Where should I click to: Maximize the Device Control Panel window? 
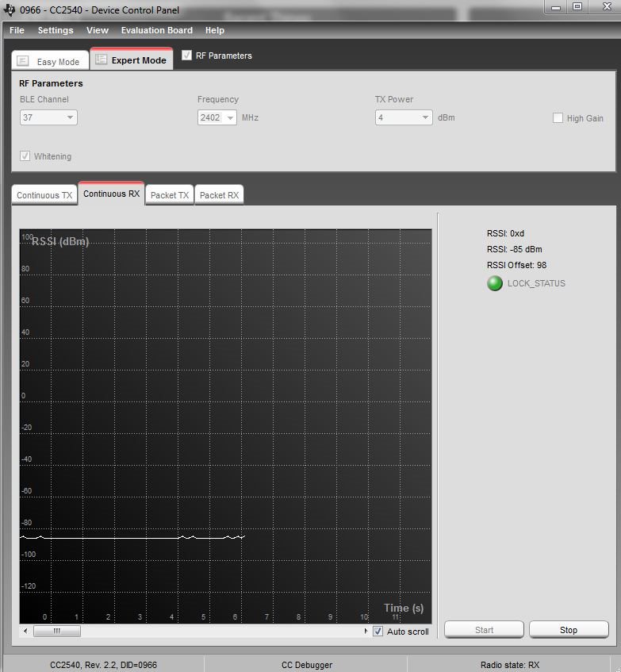[577, 7]
